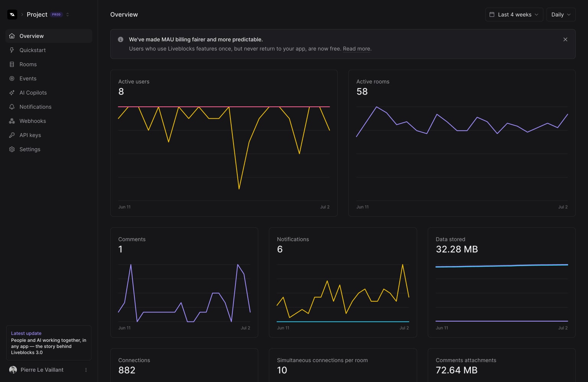Select Settings in the sidebar menu

[30, 149]
